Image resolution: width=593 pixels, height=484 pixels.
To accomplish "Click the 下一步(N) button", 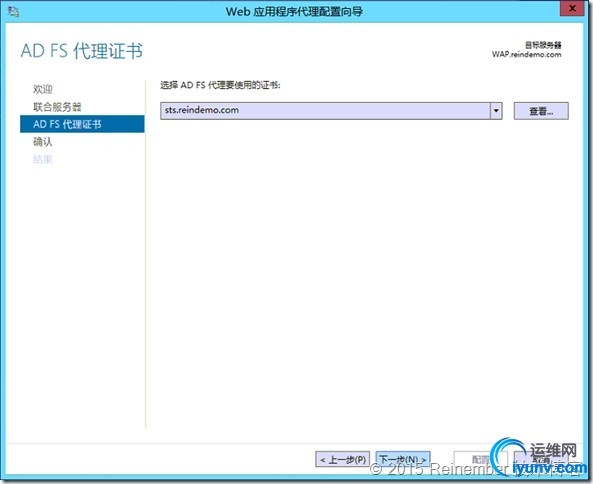I will 403,459.
